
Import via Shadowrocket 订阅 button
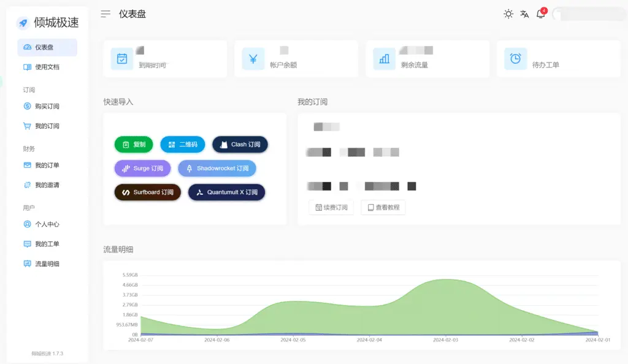[217, 169]
